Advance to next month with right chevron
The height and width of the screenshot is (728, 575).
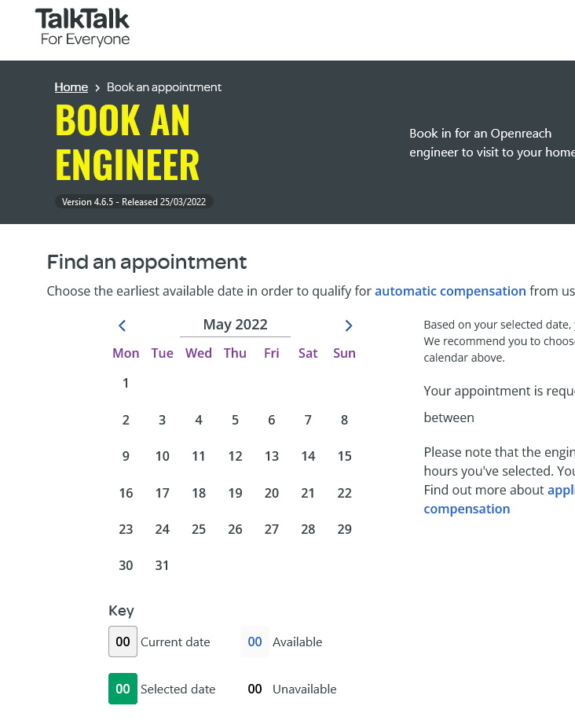pyautogui.click(x=349, y=325)
